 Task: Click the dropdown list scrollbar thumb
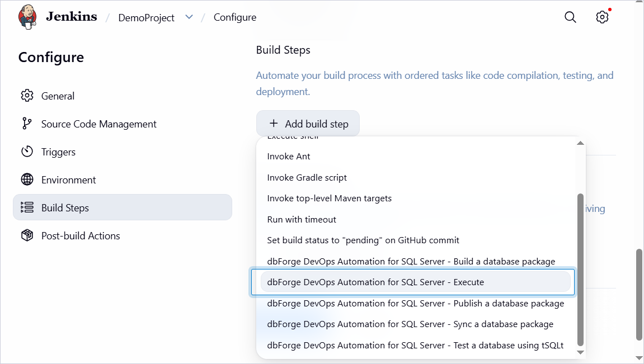click(580, 270)
